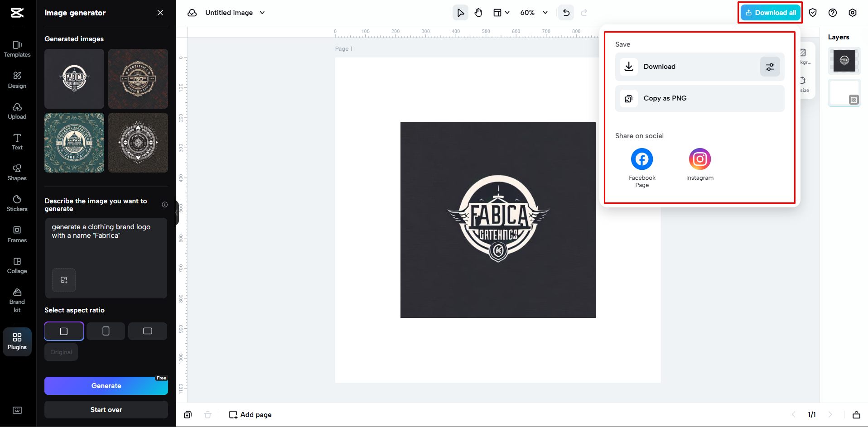Switch to the Templates panel
This screenshot has width=868, height=427.
point(17,49)
